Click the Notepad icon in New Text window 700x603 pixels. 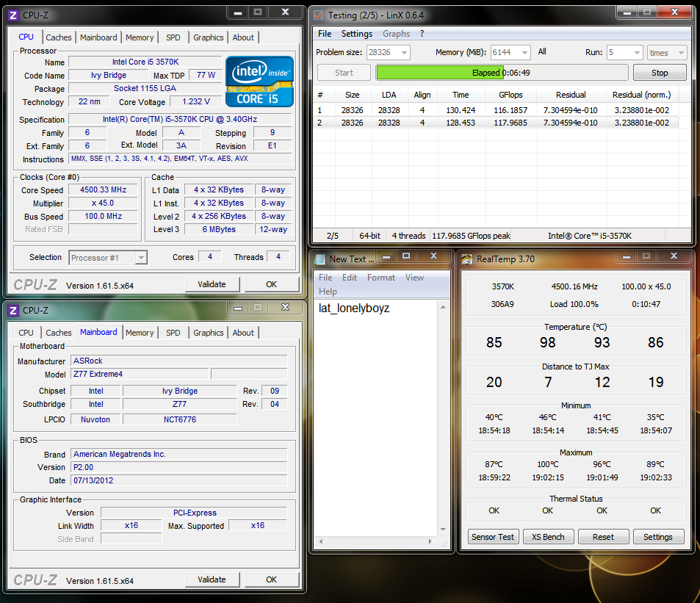[x=320, y=259]
